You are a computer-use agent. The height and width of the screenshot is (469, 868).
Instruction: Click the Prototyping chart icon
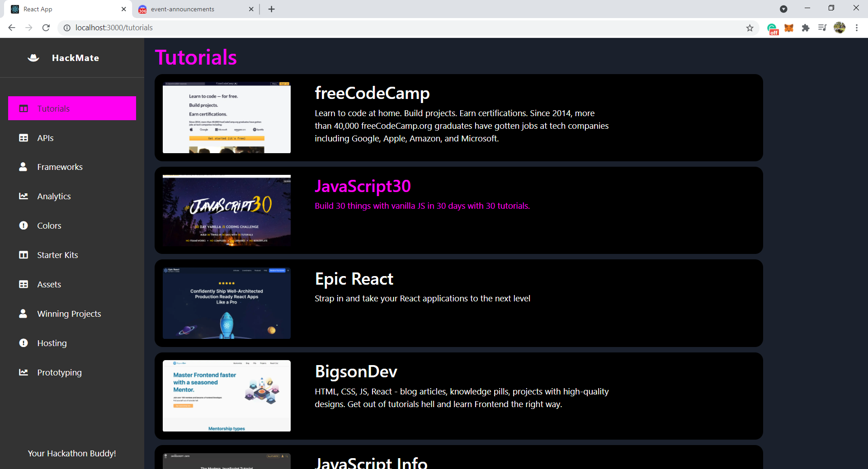[x=24, y=372]
